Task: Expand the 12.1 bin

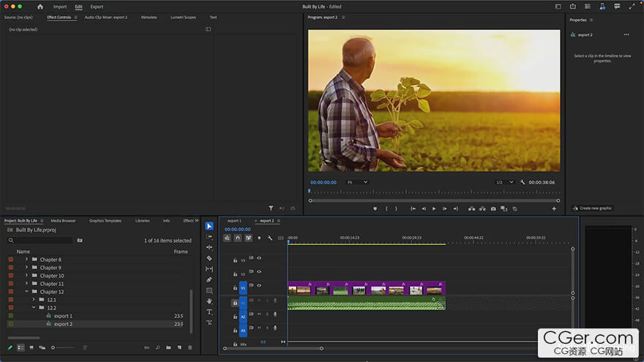Action: point(34,300)
